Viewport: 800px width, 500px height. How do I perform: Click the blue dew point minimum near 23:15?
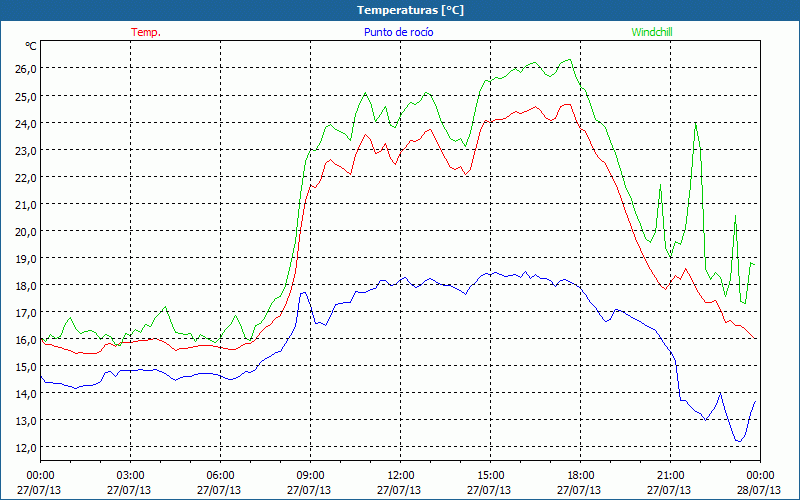[738, 441]
